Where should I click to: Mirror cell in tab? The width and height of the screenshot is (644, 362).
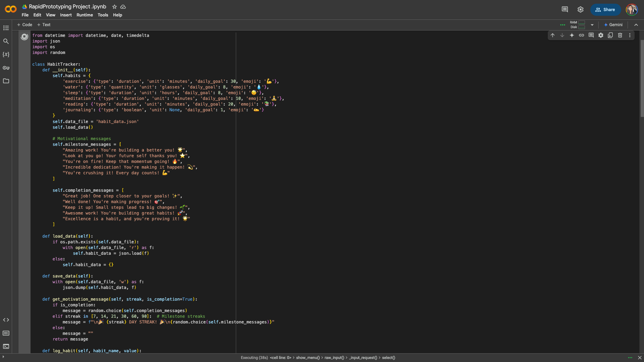pyautogui.click(x=610, y=35)
